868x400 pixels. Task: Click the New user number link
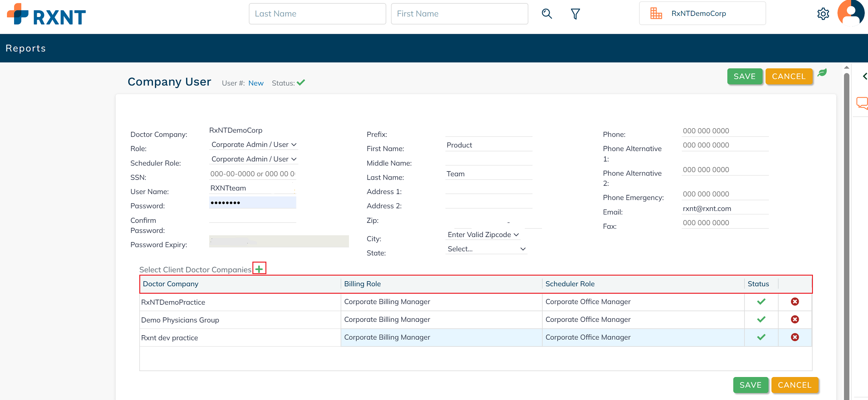[x=256, y=83]
